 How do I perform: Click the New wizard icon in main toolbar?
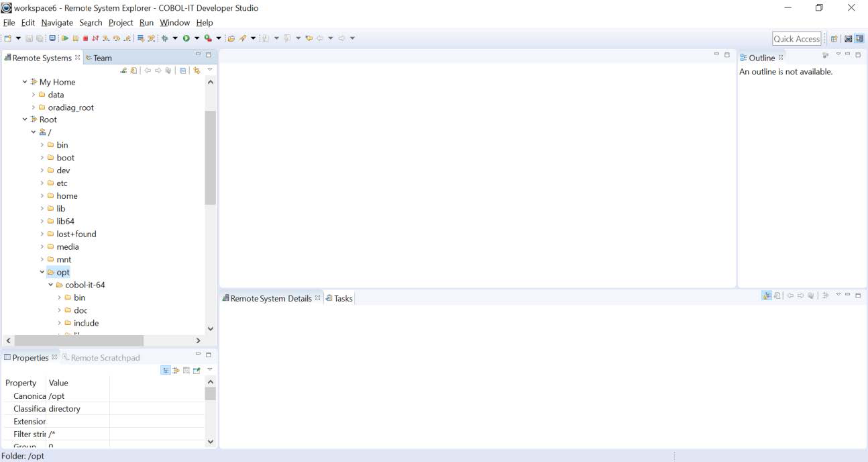(8, 38)
